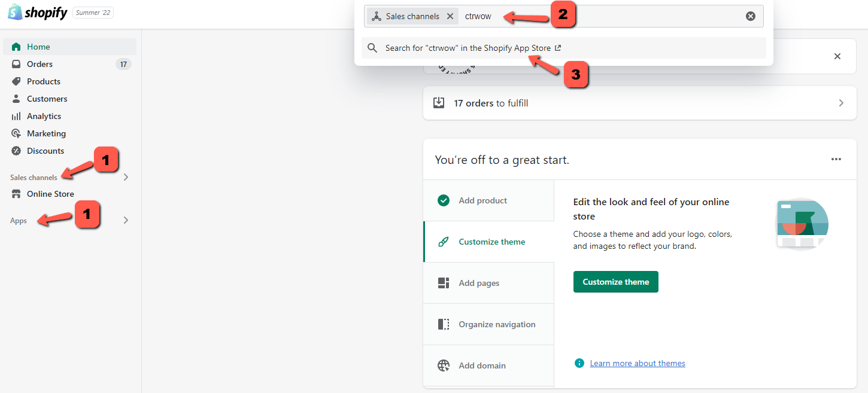Open Orders using the inbox icon
This screenshot has width=868, height=393.
(x=16, y=64)
